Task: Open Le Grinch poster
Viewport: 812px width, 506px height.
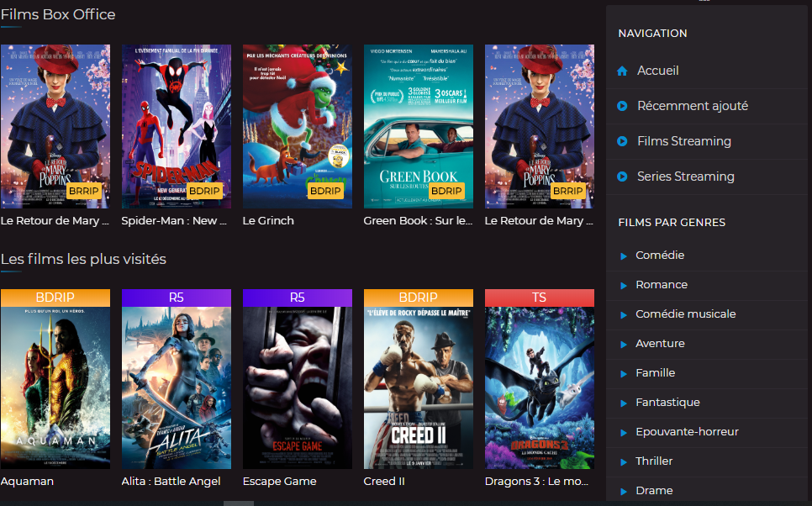Action: point(298,126)
